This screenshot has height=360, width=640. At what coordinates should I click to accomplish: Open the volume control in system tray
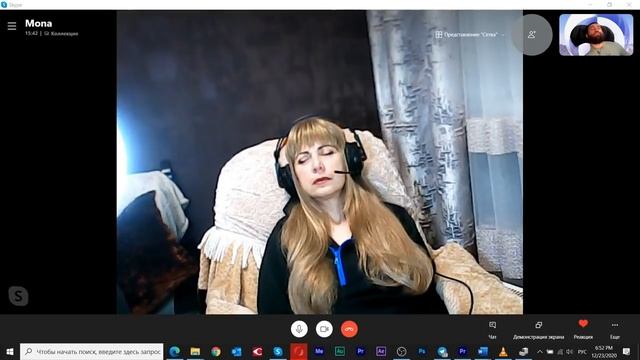[570, 351]
